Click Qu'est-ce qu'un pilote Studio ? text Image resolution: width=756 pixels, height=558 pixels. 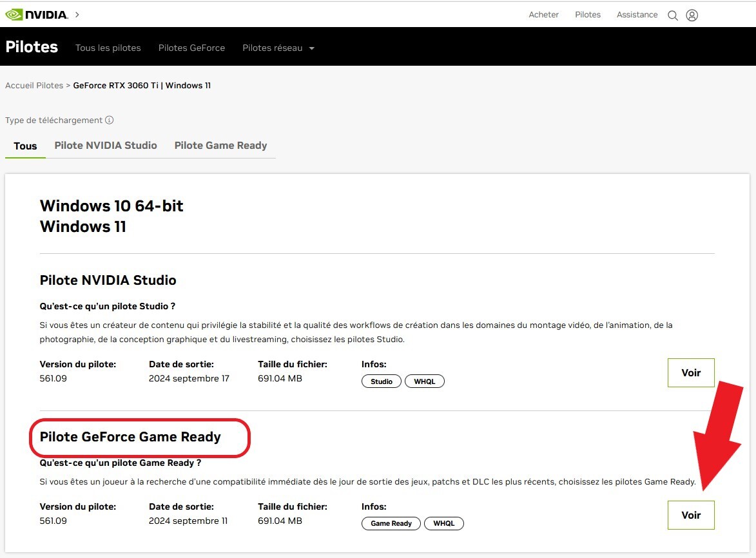[x=108, y=306]
